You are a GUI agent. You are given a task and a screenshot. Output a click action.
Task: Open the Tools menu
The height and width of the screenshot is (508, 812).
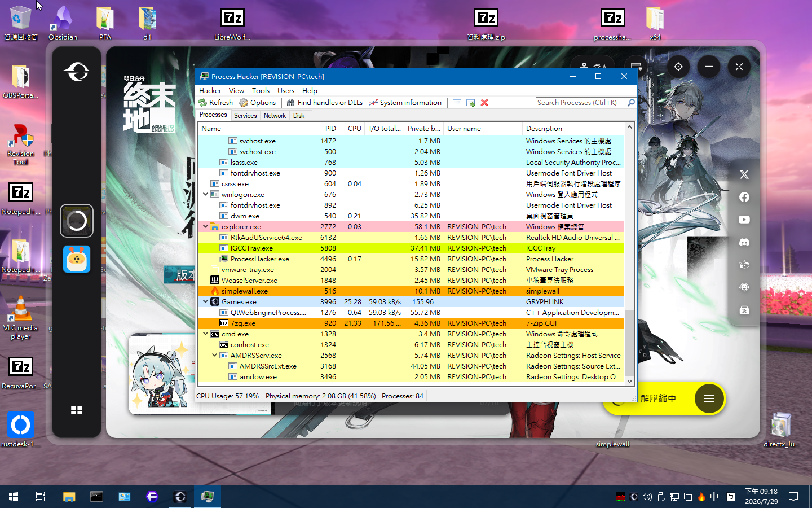pos(261,91)
